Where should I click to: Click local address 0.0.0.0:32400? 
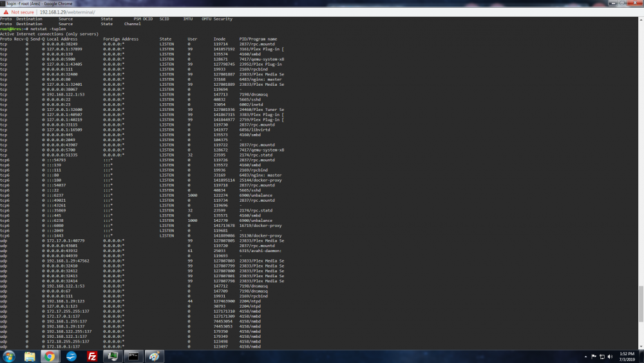coord(62,74)
